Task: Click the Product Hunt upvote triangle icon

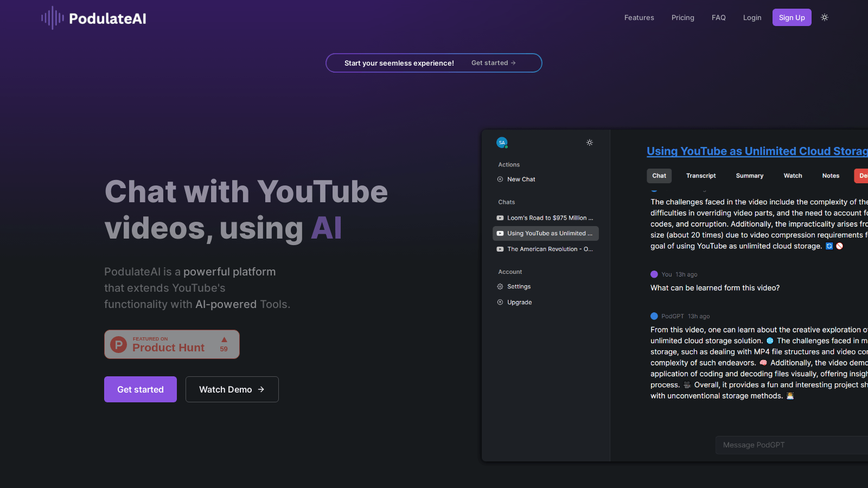Action: (x=224, y=339)
